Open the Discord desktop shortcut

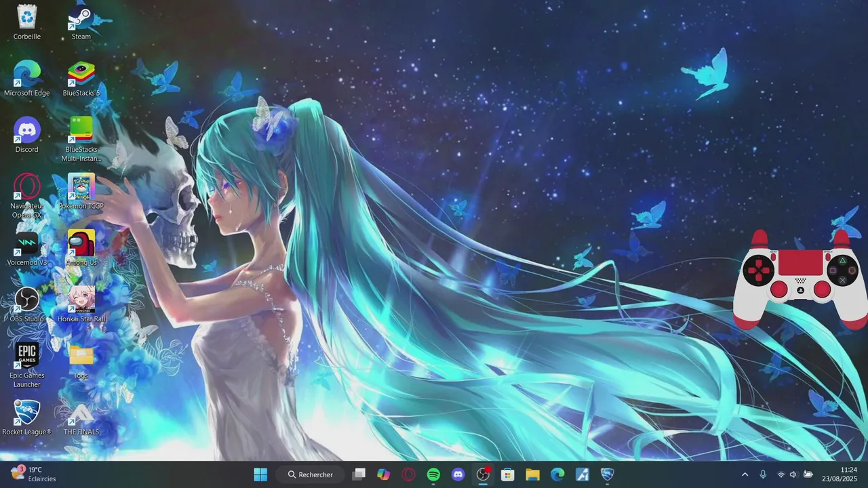[x=27, y=135]
